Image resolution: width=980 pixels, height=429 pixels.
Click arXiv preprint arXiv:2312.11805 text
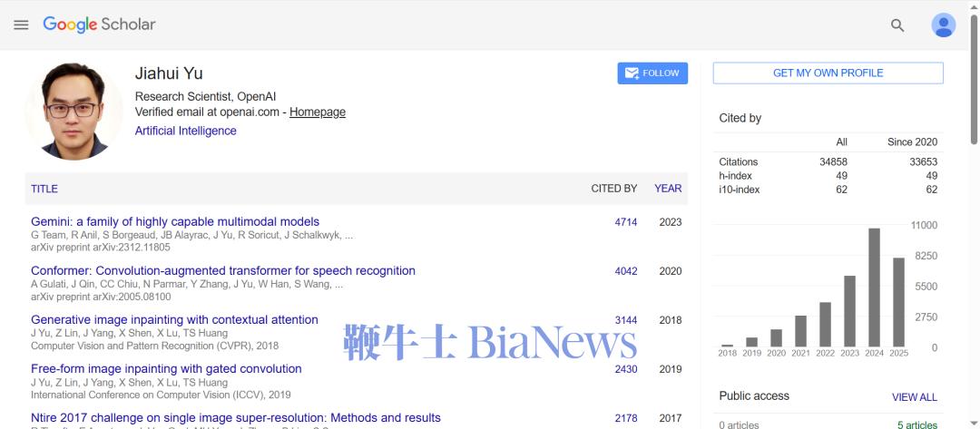pyautogui.click(x=101, y=248)
